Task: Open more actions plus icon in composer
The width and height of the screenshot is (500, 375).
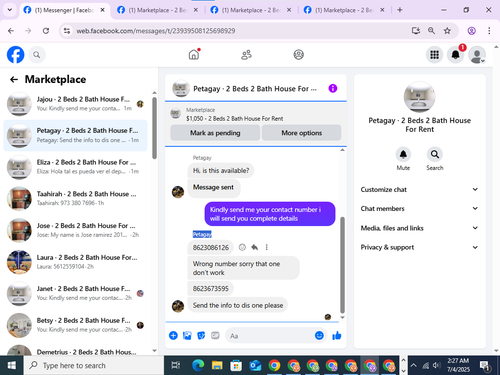Action: (x=173, y=335)
